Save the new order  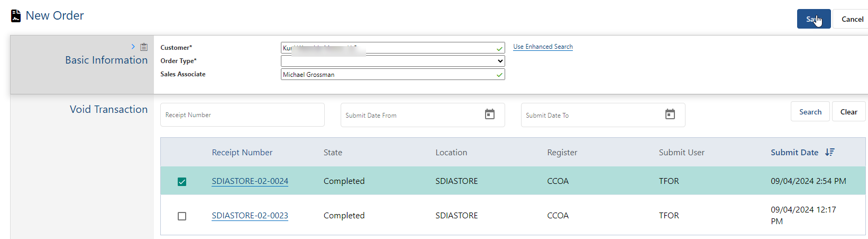click(x=813, y=19)
